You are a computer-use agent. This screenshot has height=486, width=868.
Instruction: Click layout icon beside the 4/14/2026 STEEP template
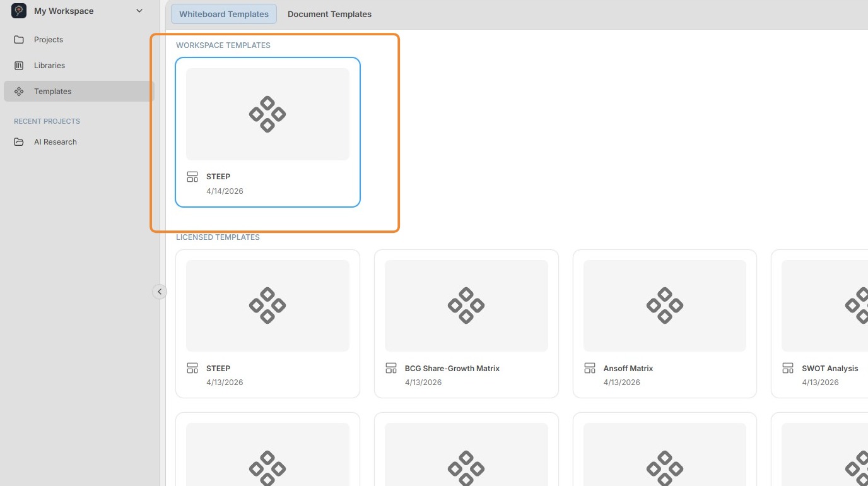click(x=192, y=177)
